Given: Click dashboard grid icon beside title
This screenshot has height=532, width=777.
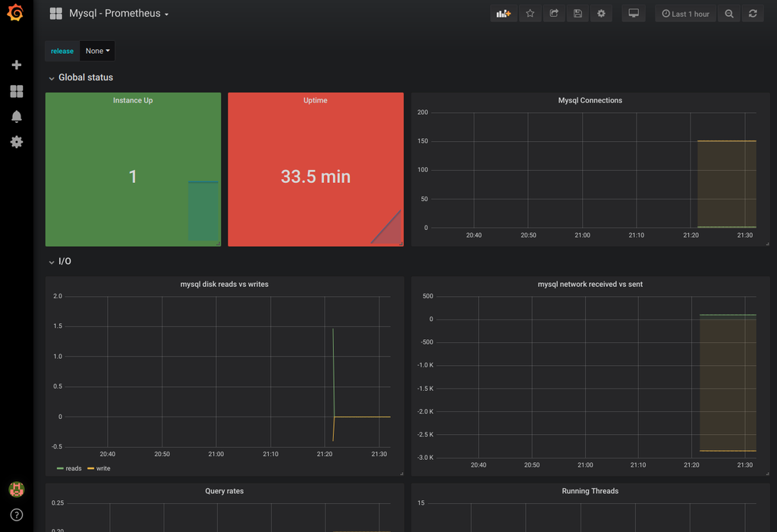Looking at the screenshot, I should (56, 14).
